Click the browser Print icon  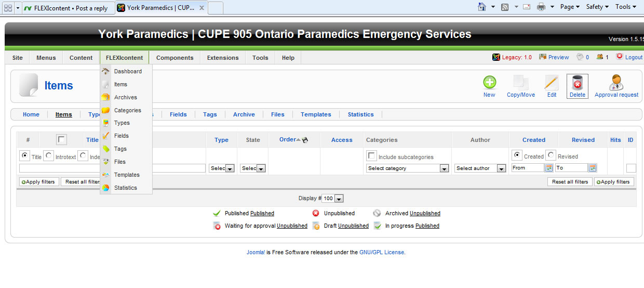541,7
